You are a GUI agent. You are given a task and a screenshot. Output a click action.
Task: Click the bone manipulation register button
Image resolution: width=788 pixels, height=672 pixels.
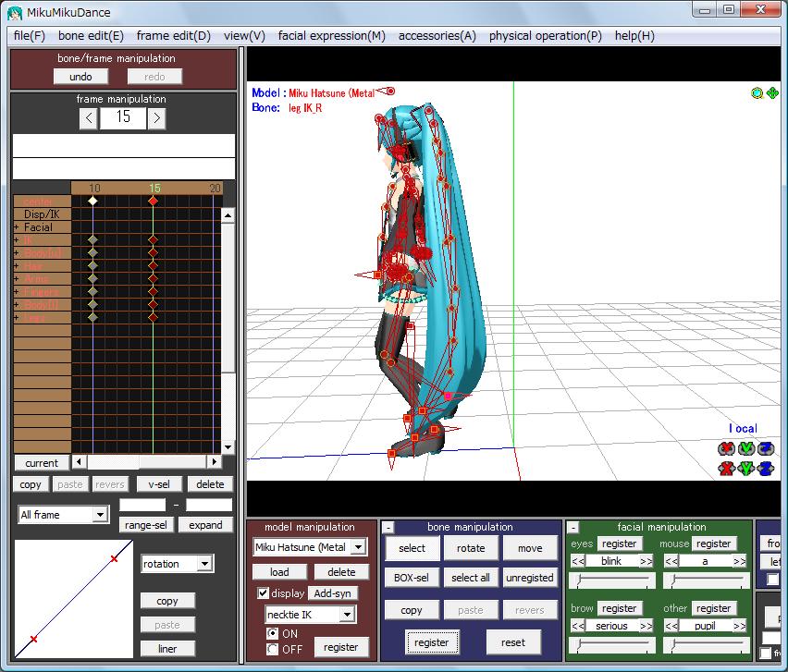pyautogui.click(x=431, y=642)
